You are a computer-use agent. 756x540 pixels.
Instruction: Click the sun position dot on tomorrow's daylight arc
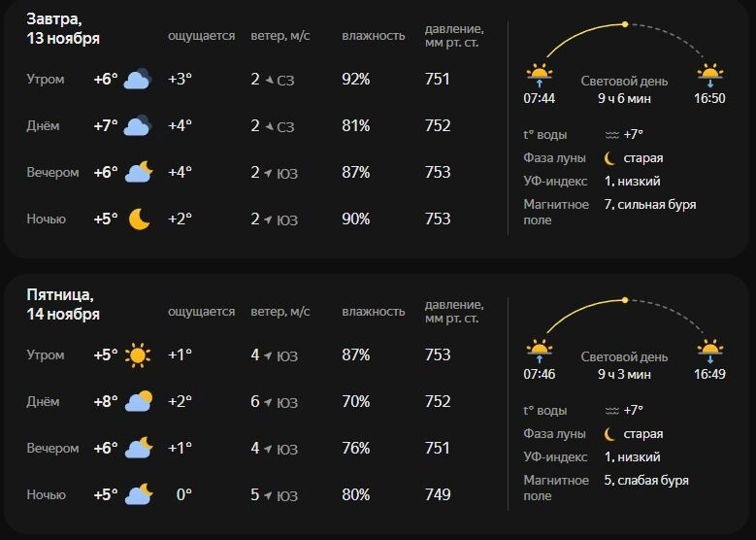click(625, 24)
